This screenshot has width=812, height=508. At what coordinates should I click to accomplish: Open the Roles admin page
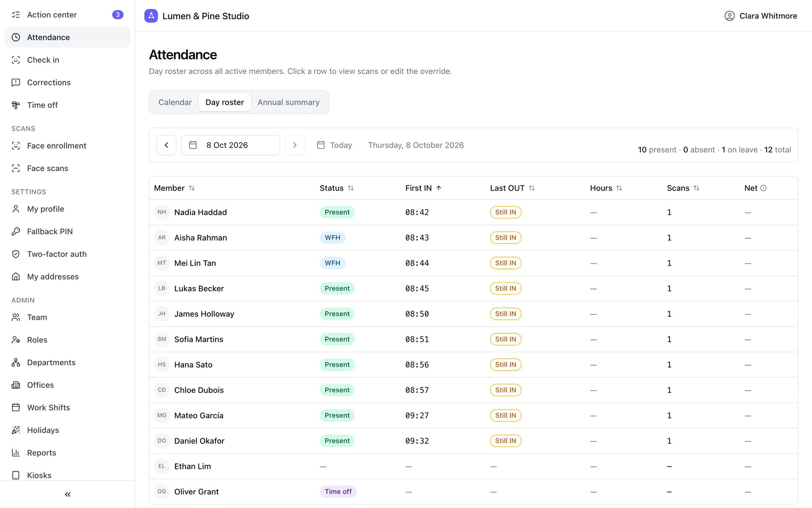pyautogui.click(x=67, y=340)
